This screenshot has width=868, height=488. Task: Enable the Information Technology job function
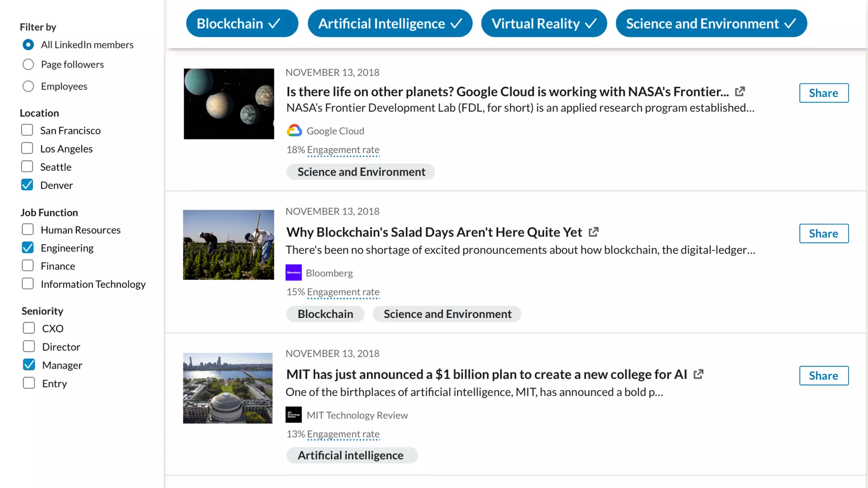click(28, 284)
